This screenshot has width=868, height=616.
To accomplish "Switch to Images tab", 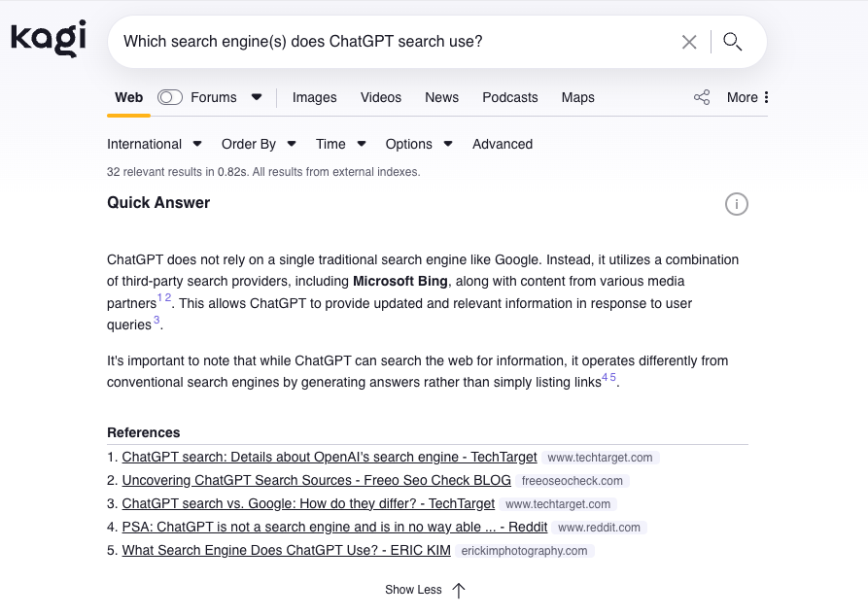I will pos(314,97).
